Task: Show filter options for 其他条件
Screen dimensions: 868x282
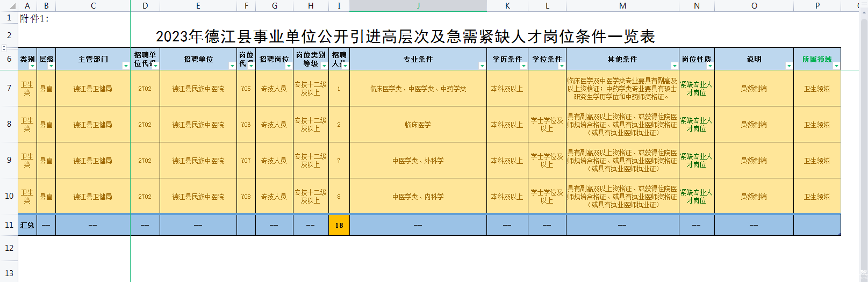Action: click(675, 66)
